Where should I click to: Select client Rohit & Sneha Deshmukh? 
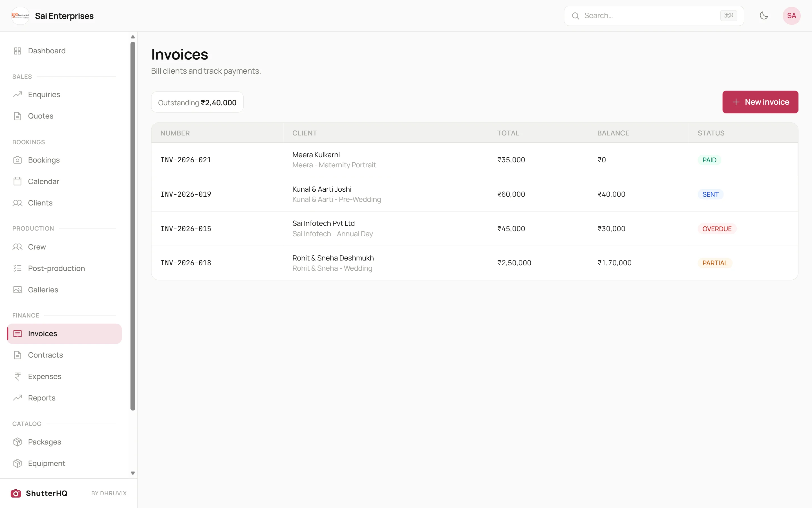click(x=333, y=258)
